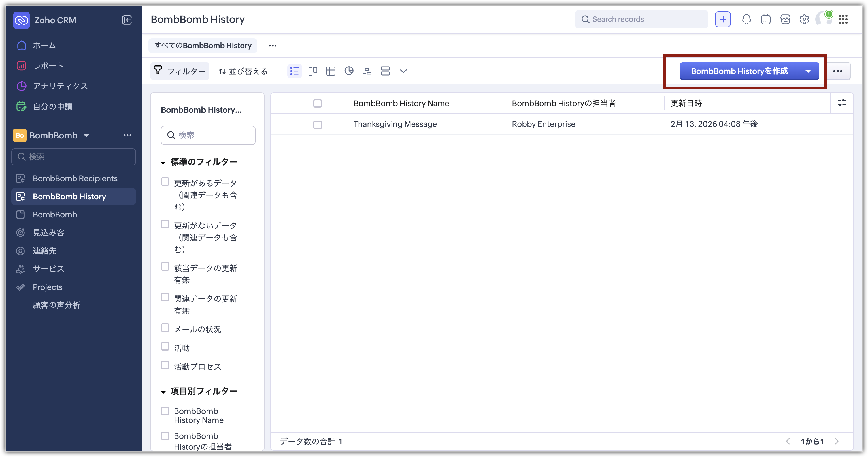Open the Thanksgiving Message record

coord(395,124)
